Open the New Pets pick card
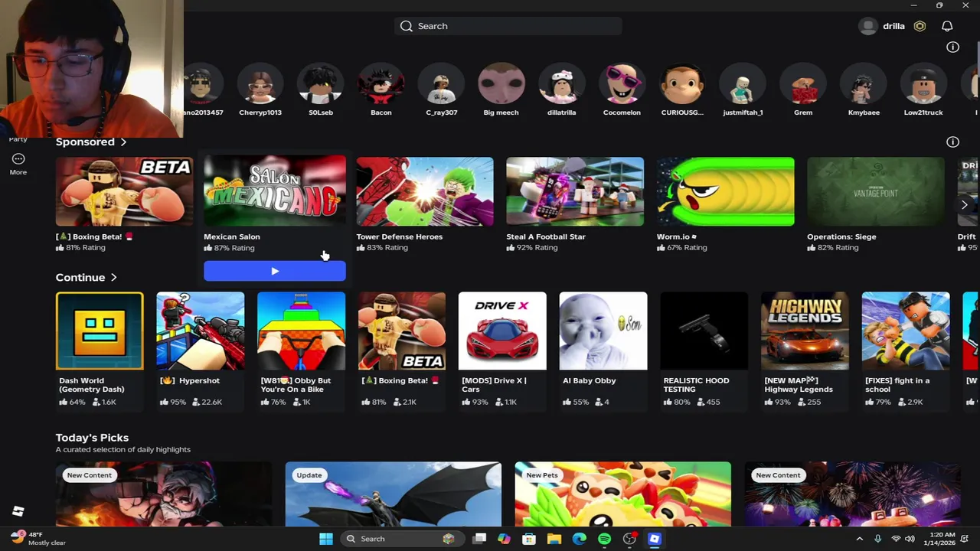Image resolution: width=980 pixels, height=551 pixels. point(623,494)
